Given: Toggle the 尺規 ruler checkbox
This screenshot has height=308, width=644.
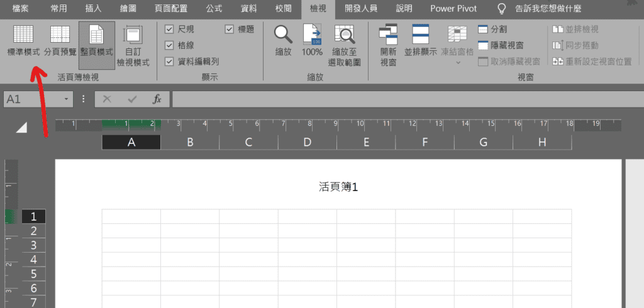Looking at the screenshot, I should click(x=169, y=30).
